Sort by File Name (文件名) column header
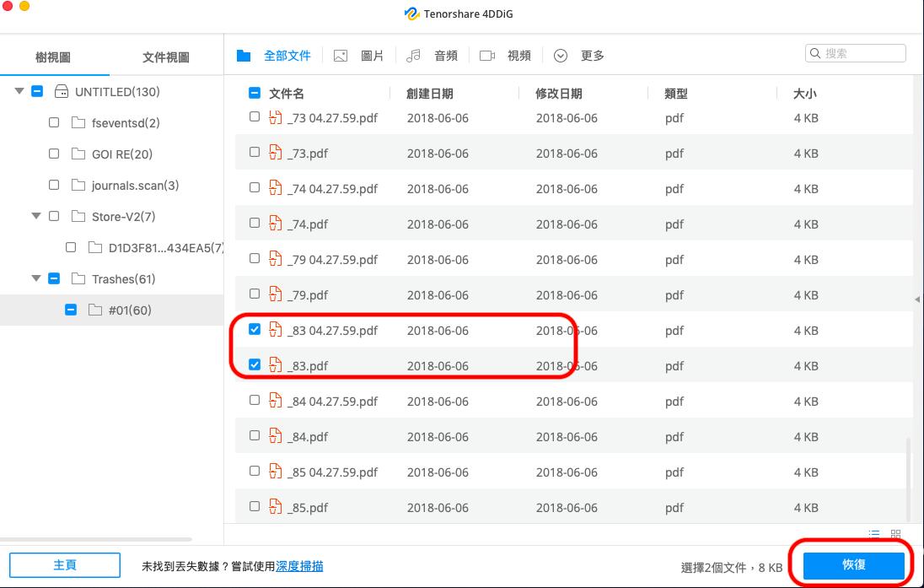This screenshot has width=924, height=588. click(287, 94)
